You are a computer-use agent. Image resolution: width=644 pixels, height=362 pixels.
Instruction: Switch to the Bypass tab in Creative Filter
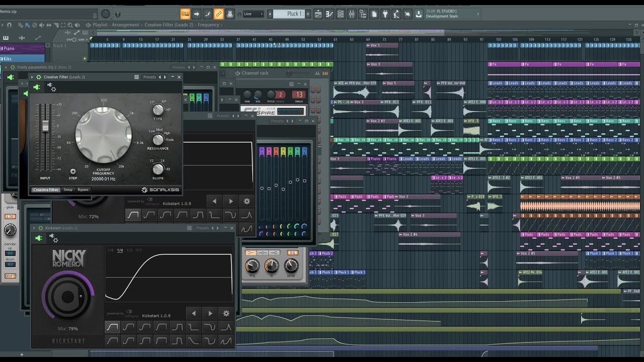point(83,190)
